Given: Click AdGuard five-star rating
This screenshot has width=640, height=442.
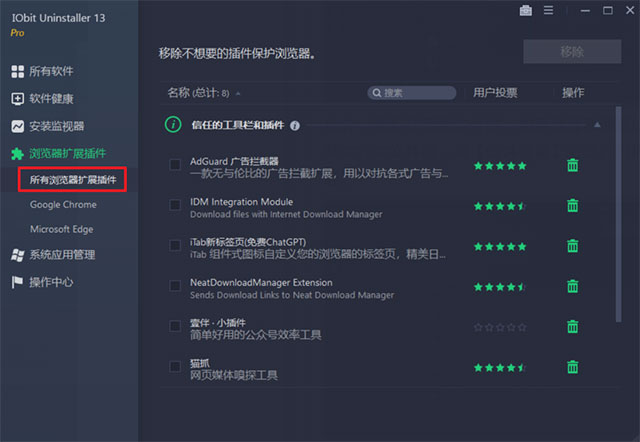Looking at the screenshot, I should 500,166.
